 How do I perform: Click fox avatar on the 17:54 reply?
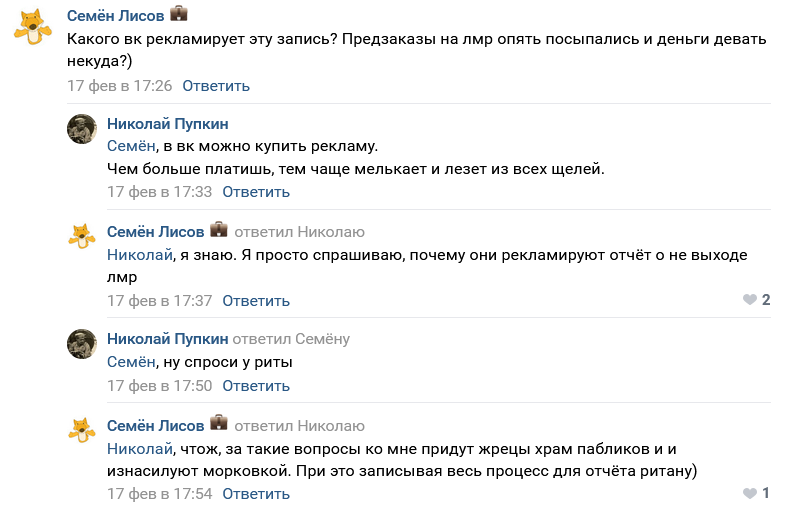81,430
